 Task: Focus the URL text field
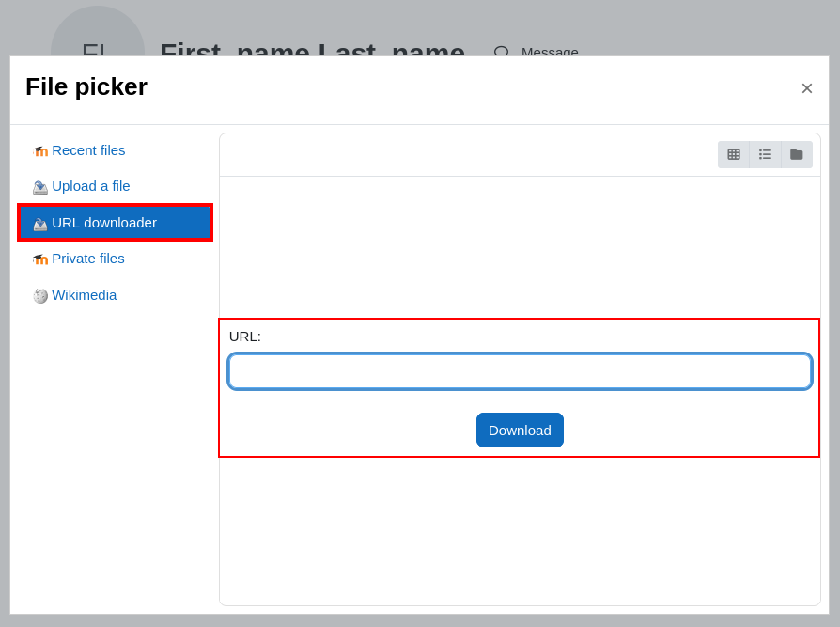pos(520,371)
